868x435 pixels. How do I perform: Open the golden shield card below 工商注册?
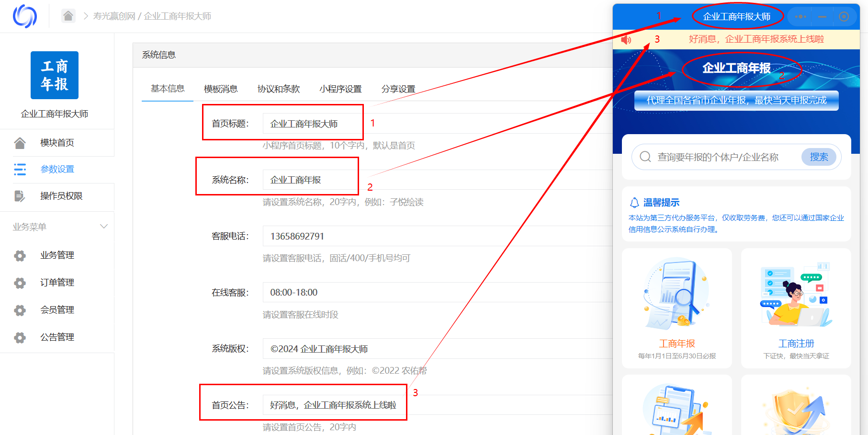[796, 405]
